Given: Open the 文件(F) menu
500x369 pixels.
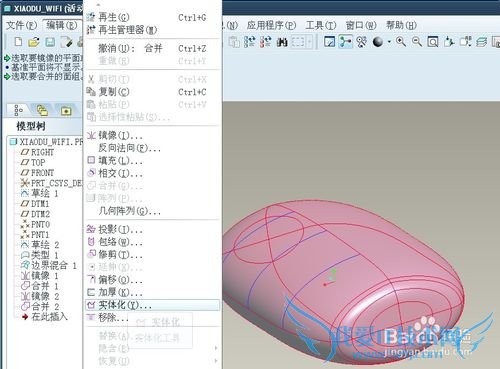Looking at the screenshot, I should 22,25.
